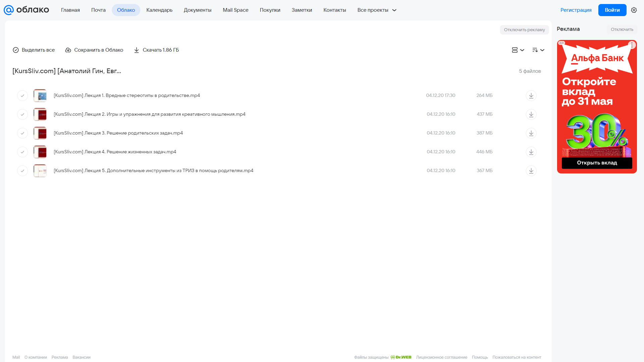Check Выделить все to select all files
Viewport: 644px width, 362px height.
click(x=34, y=50)
